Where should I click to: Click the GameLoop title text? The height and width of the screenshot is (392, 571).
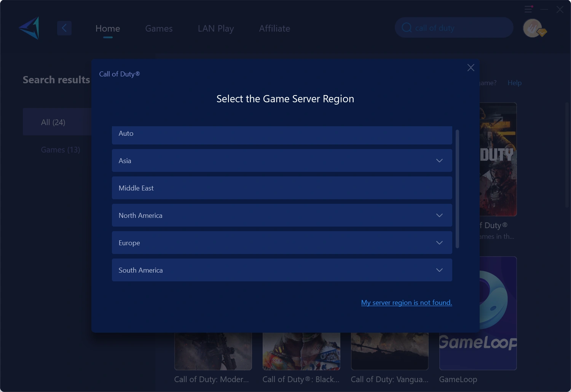pyautogui.click(x=458, y=379)
